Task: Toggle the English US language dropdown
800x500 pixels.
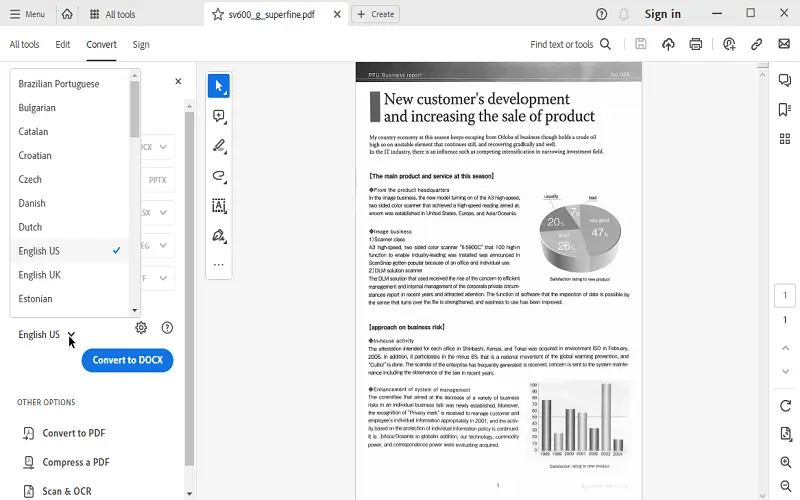Action: coord(46,335)
